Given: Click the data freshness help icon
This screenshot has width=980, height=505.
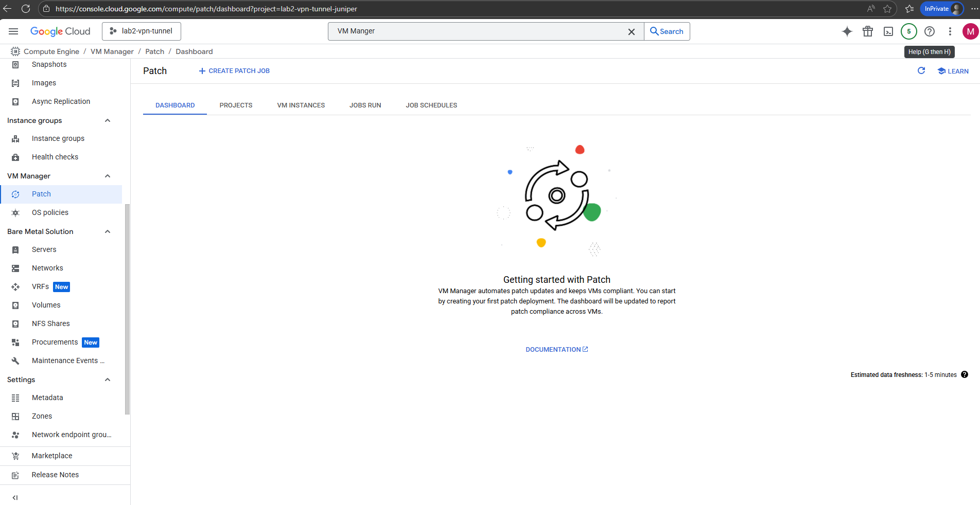Looking at the screenshot, I should click(x=965, y=374).
